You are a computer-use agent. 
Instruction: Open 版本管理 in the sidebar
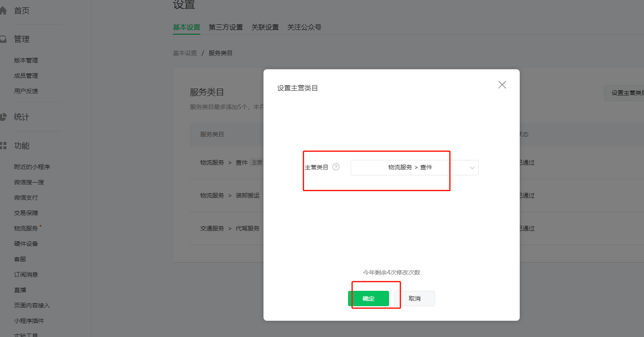click(x=26, y=60)
